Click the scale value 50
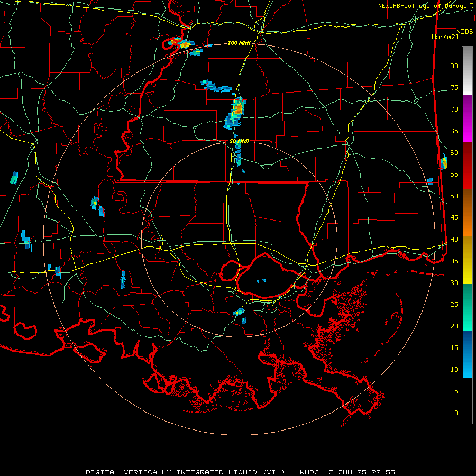 pos(454,196)
